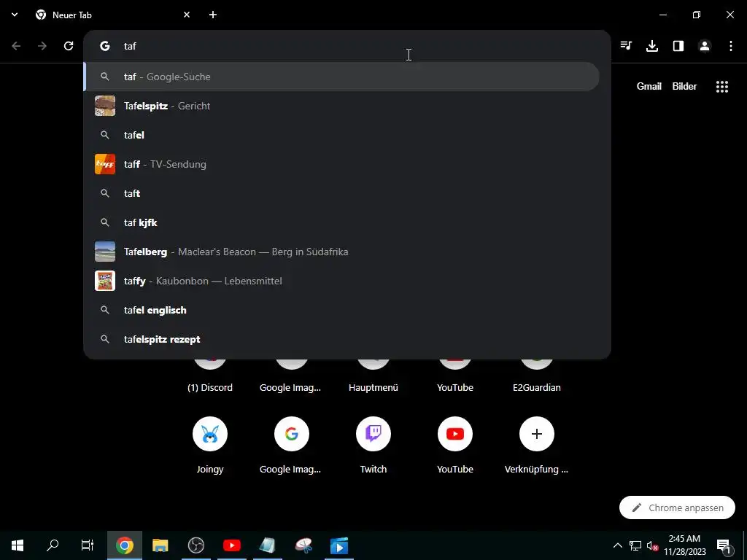Go forward with the forward arrow
This screenshot has width=747, height=560.
(x=42, y=46)
